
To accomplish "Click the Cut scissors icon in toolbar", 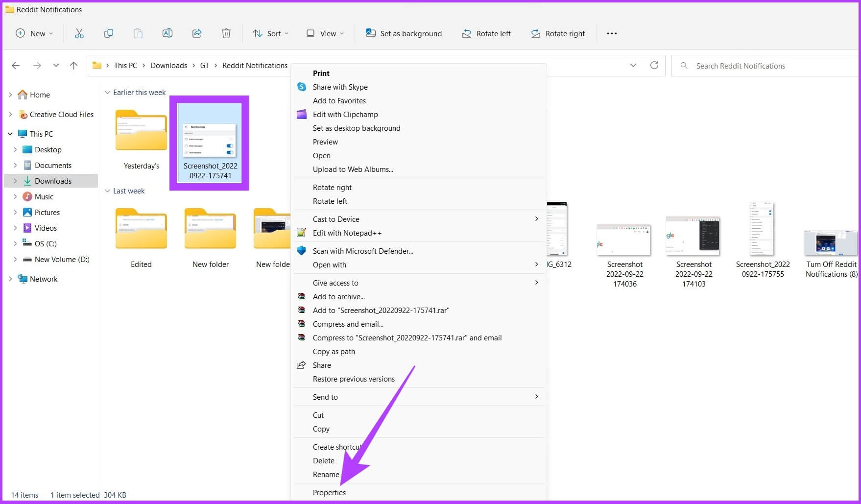I will click(x=79, y=33).
